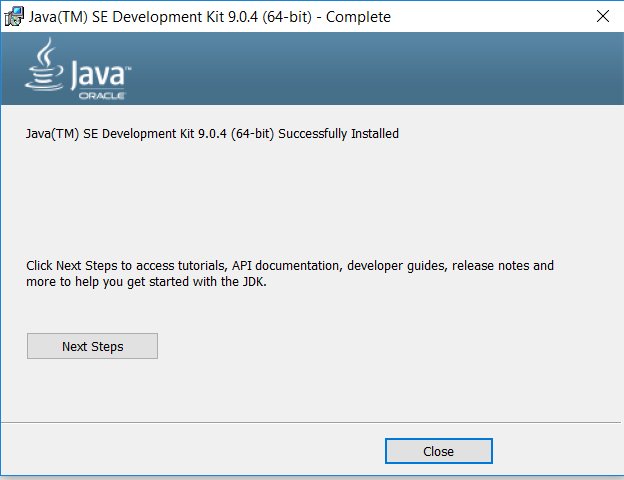Click the (64-bit) text in the window title
The height and width of the screenshot is (480, 624).
click(x=287, y=17)
